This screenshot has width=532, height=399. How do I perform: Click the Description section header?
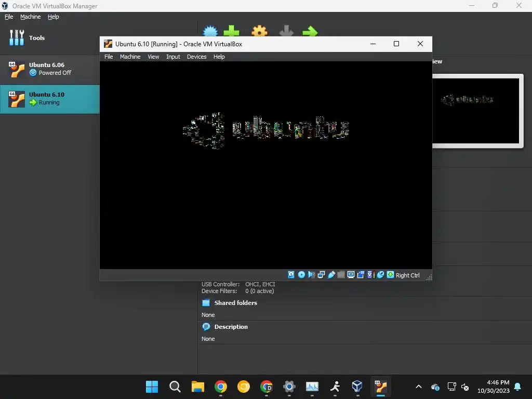pyautogui.click(x=231, y=327)
